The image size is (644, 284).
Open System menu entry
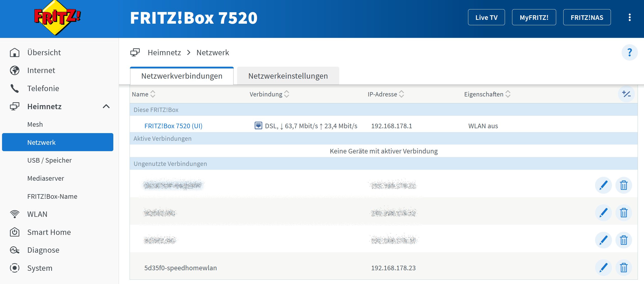pos(40,268)
